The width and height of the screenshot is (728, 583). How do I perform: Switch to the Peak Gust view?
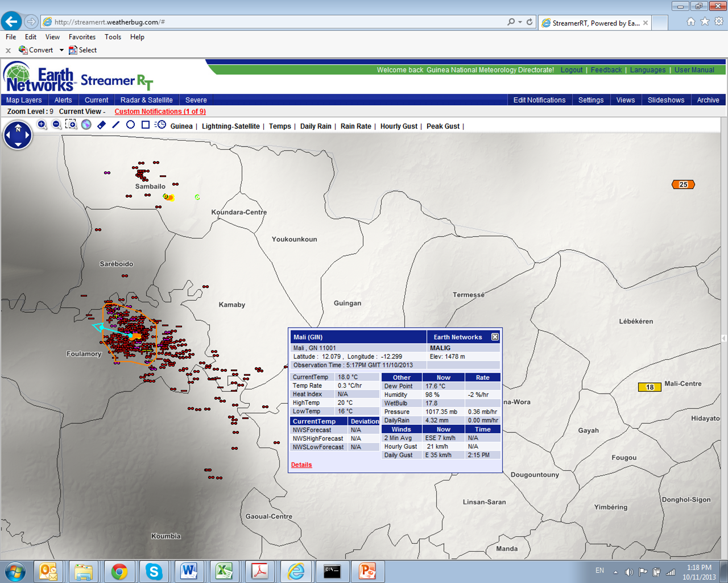pyautogui.click(x=443, y=126)
